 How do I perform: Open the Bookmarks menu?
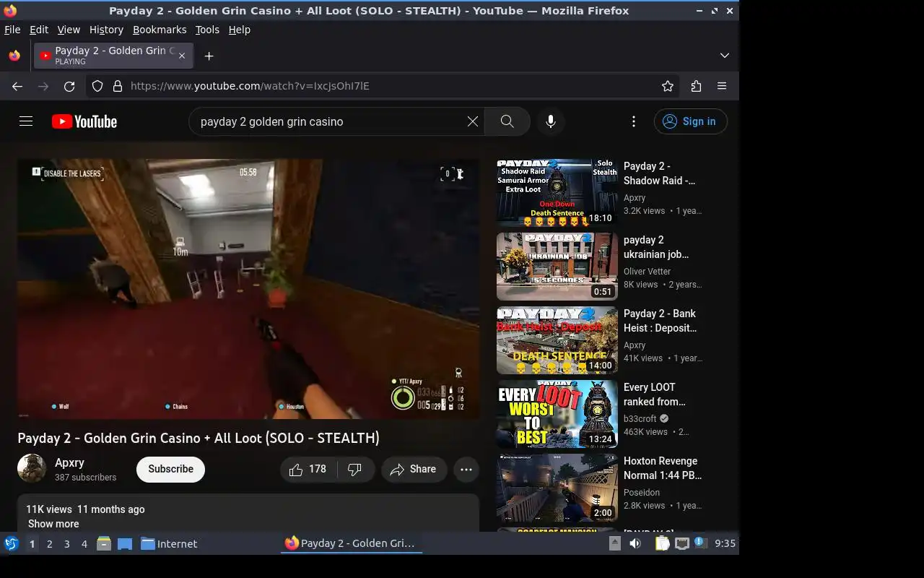160,30
